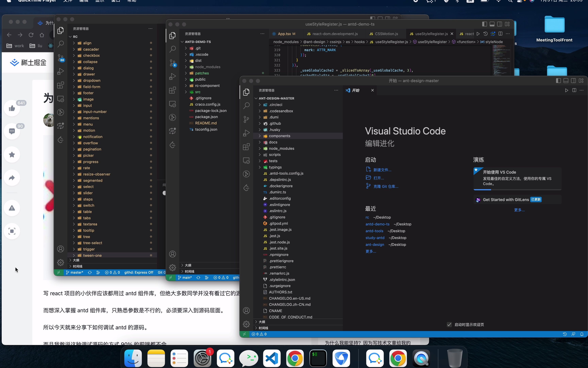Click Run play icon in ant-design-master editor toolbar

click(x=566, y=90)
